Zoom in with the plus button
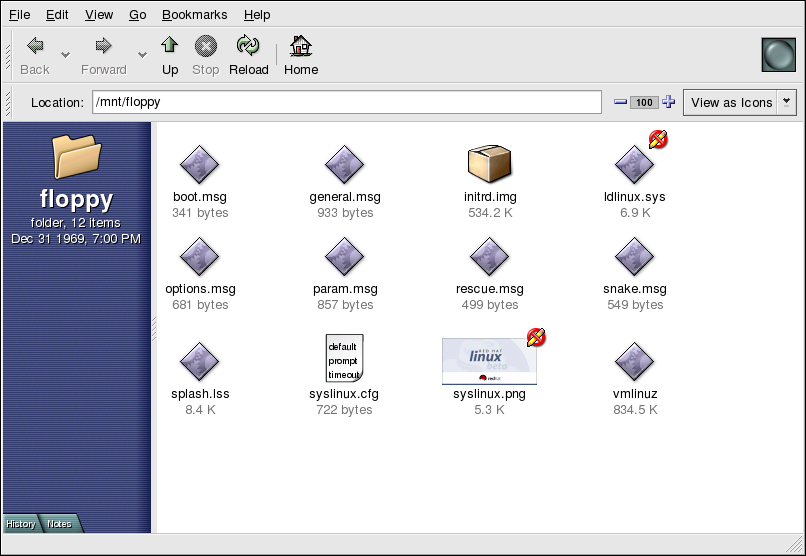 (x=669, y=102)
